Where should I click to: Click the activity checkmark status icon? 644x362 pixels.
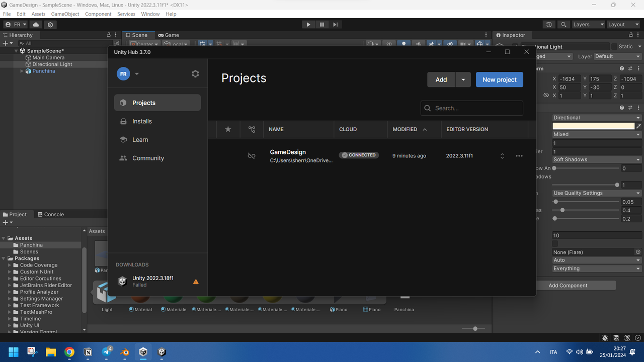click(x=638, y=338)
